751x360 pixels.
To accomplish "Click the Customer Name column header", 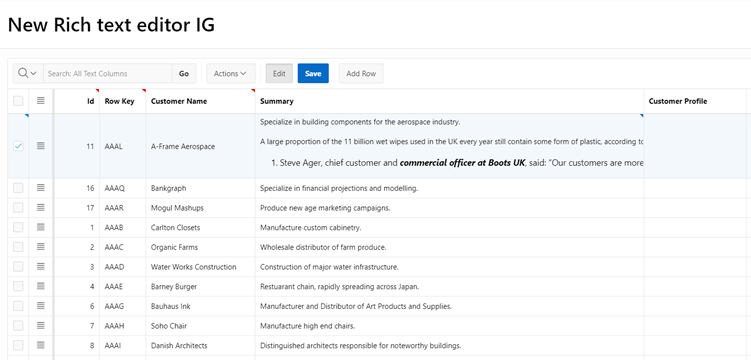I will pos(201,101).
